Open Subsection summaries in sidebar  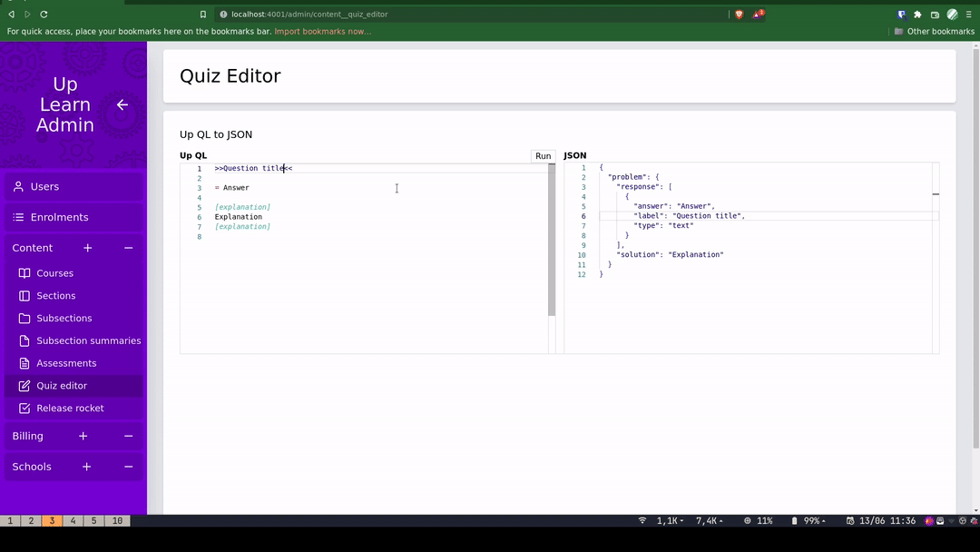pyautogui.click(x=88, y=341)
